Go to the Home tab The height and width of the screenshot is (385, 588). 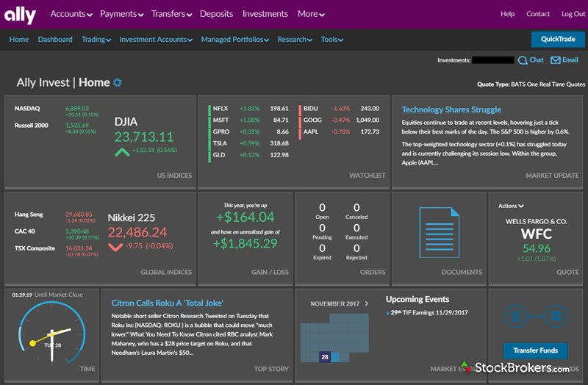[19, 40]
